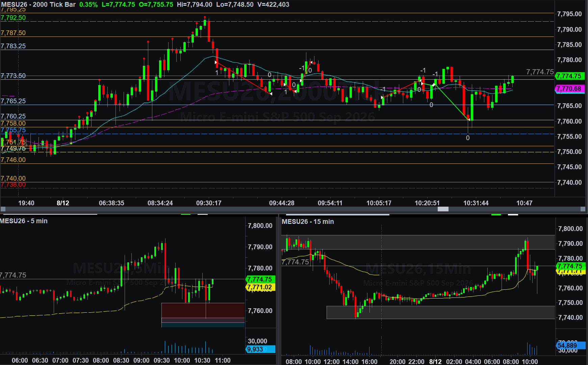
Task: Select the 7,765.25 level label
Action: point(13,101)
